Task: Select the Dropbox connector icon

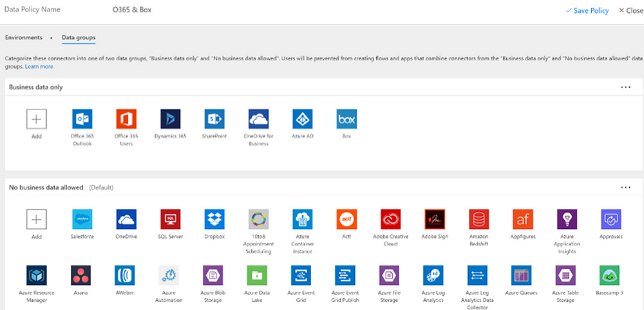Action: click(x=214, y=219)
